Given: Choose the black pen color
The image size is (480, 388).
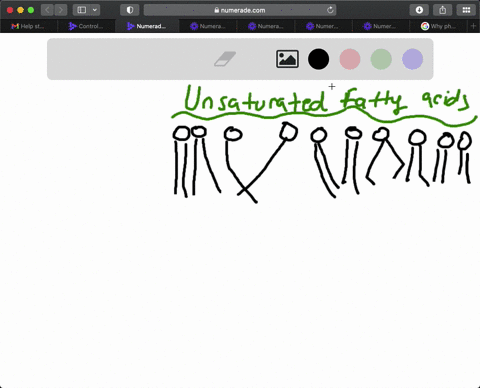Looking at the screenshot, I should [x=318, y=59].
